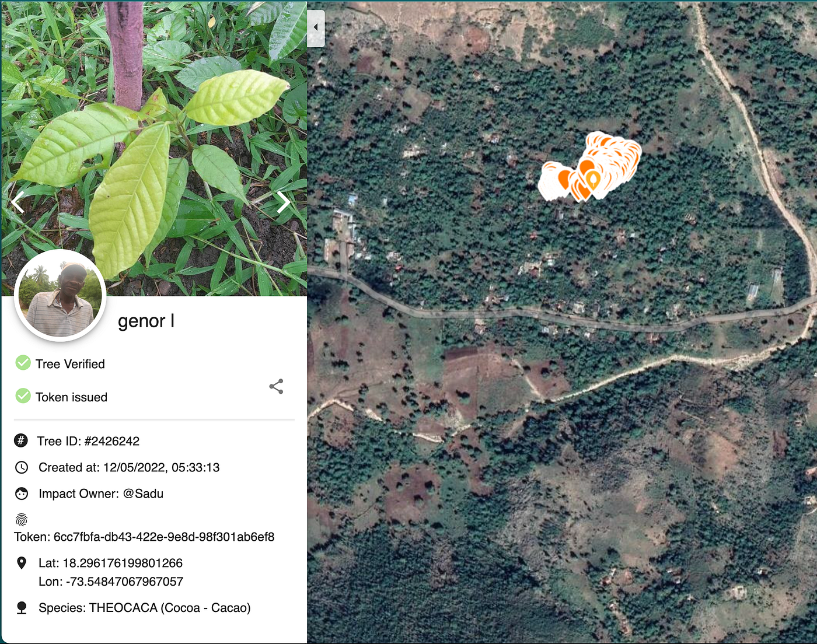Click the fingerprint token icon
This screenshot has width=817, height=644.
click(x=21, y=520)
